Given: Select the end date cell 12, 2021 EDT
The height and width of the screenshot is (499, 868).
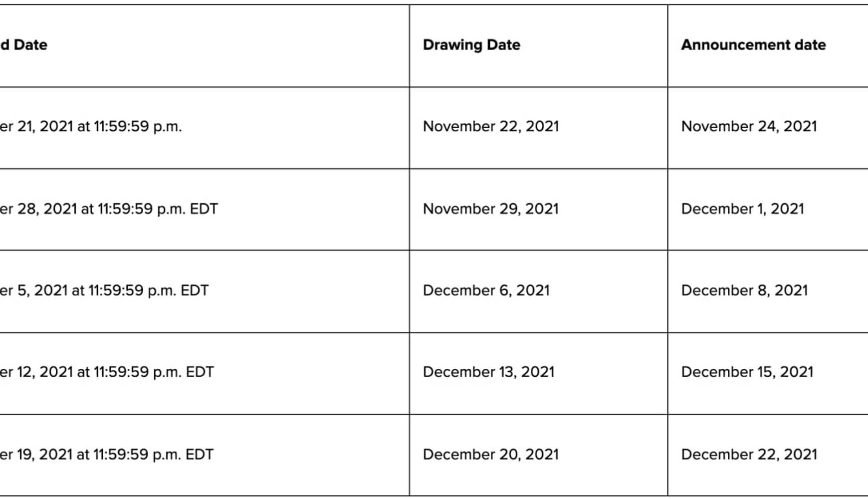Looking at the screenshot, I should (107, 372).
